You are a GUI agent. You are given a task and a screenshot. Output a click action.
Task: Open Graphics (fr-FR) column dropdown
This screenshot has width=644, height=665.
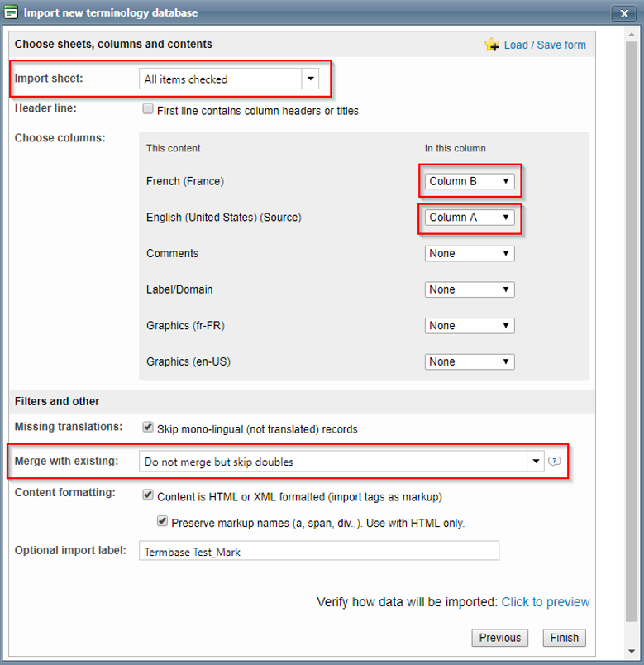(469, 326)
